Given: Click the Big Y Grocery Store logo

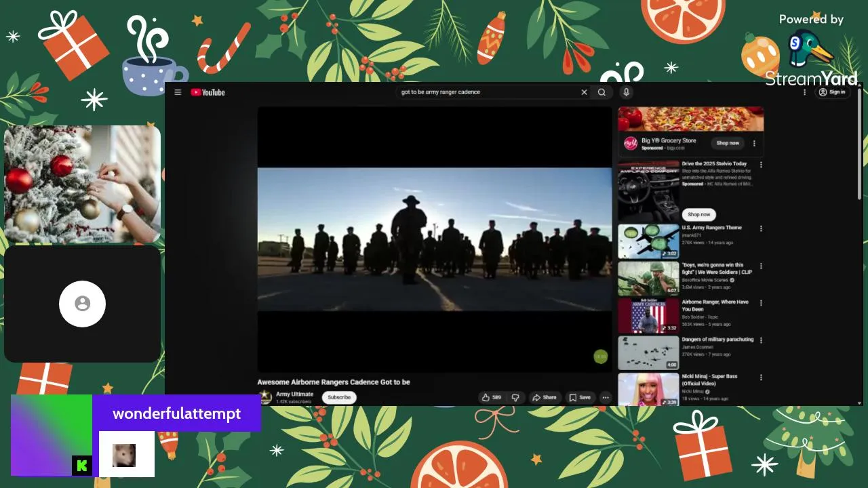Looking at the screenshot, I should click(631, 143).
